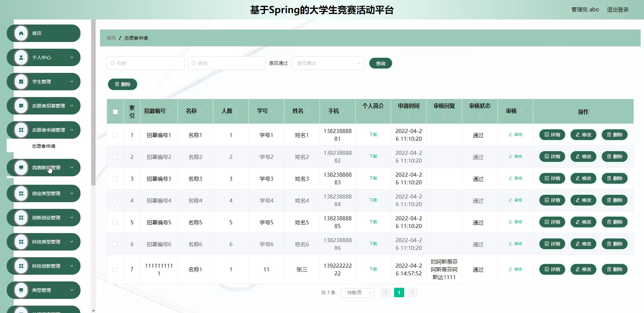Click 审核 pencil link for 张三
This screenshot has height=313, width=644.
tap(515, 269)
